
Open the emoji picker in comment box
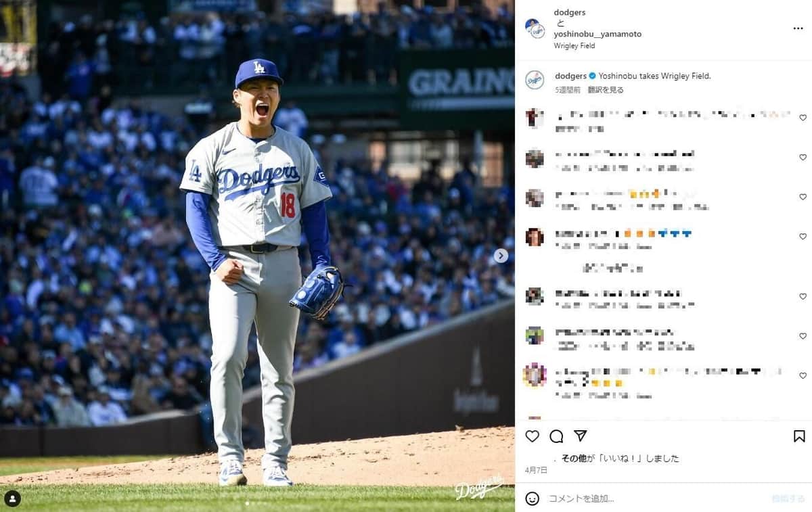[x=533, y=498]
